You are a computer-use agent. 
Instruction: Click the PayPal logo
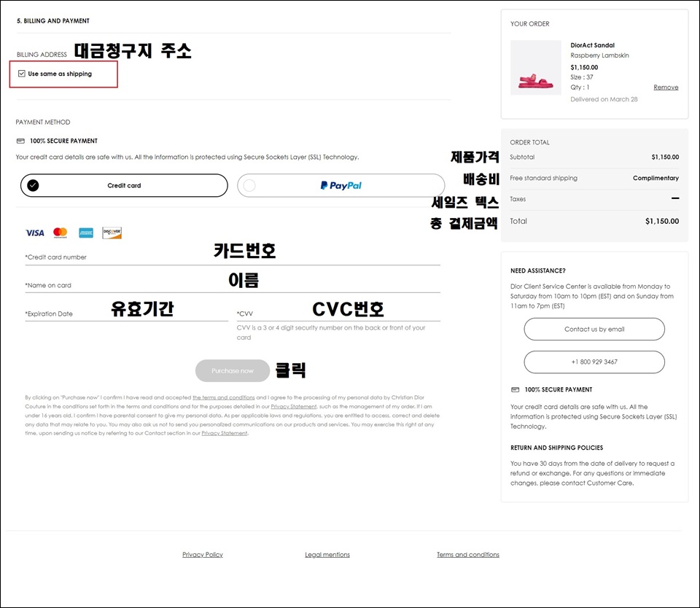coord(341,185)
